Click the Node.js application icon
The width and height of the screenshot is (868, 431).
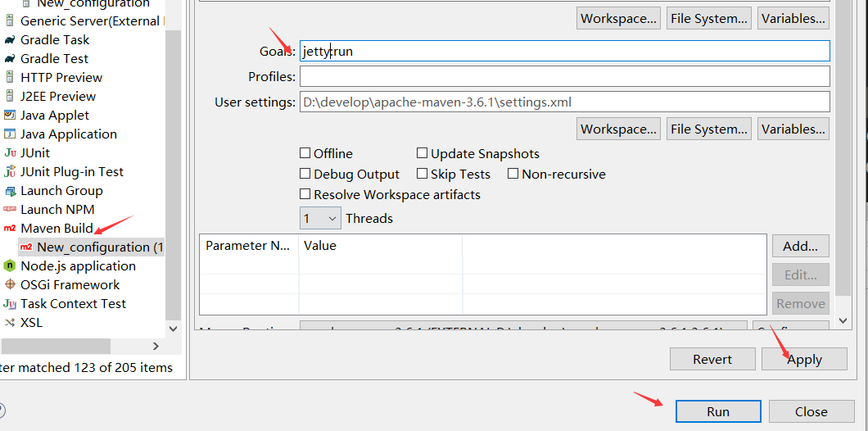[x=9, y=266]
